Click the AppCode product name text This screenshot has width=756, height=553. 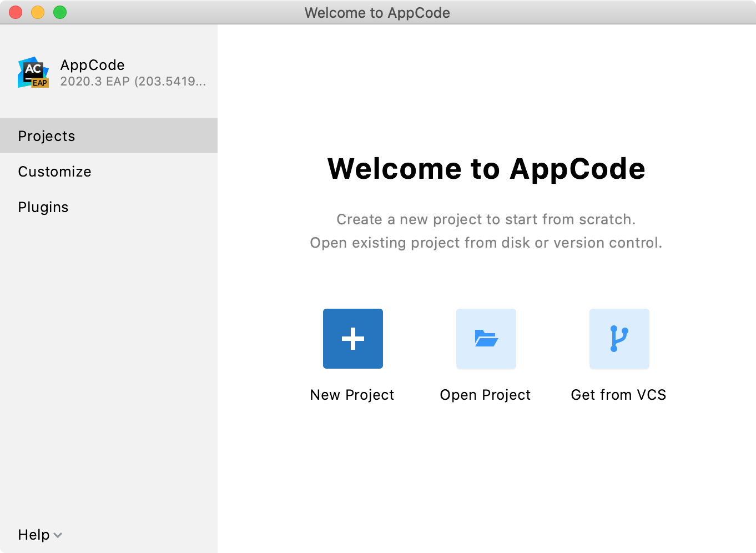(93, 65)
